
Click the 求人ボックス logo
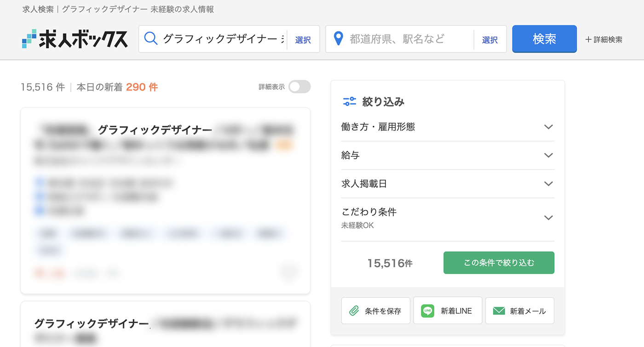coord(75,39)
